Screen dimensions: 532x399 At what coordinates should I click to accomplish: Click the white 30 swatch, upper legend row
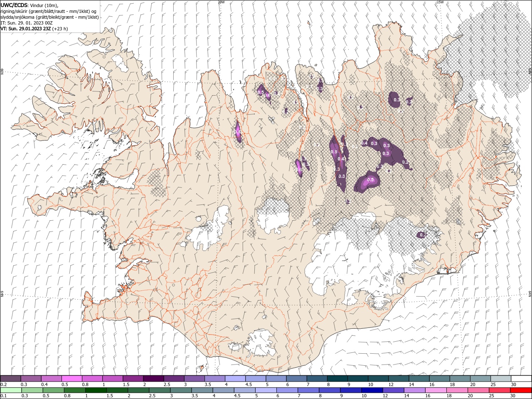[x=521, y=378]
